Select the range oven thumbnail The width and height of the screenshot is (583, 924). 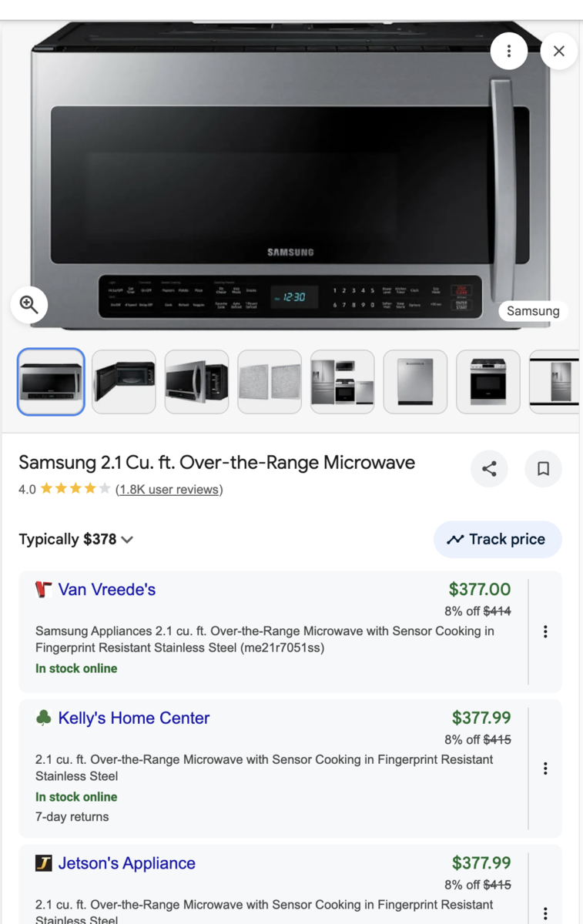click(x=488, y=382)
